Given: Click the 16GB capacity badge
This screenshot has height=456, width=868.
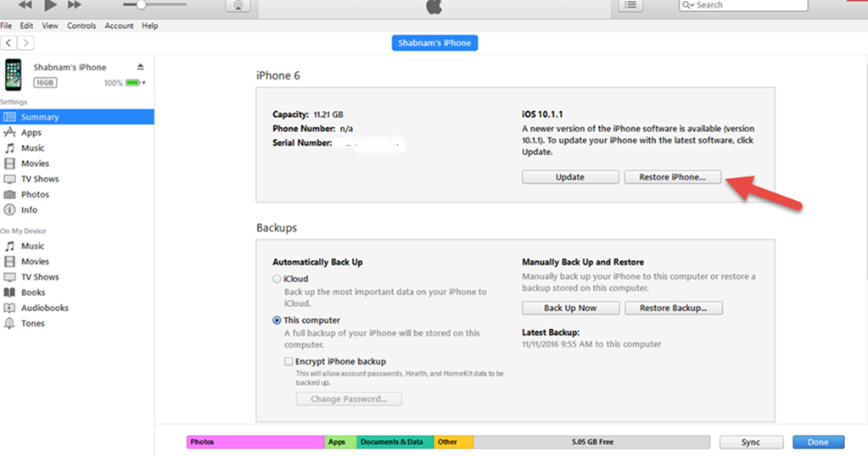Looking at the screenshot, I should (45, 82).
